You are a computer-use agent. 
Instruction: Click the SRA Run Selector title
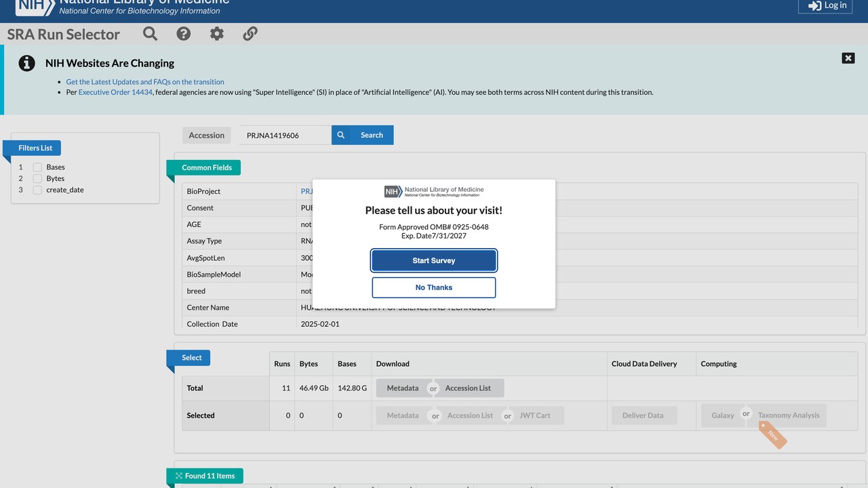pos(63,35)
